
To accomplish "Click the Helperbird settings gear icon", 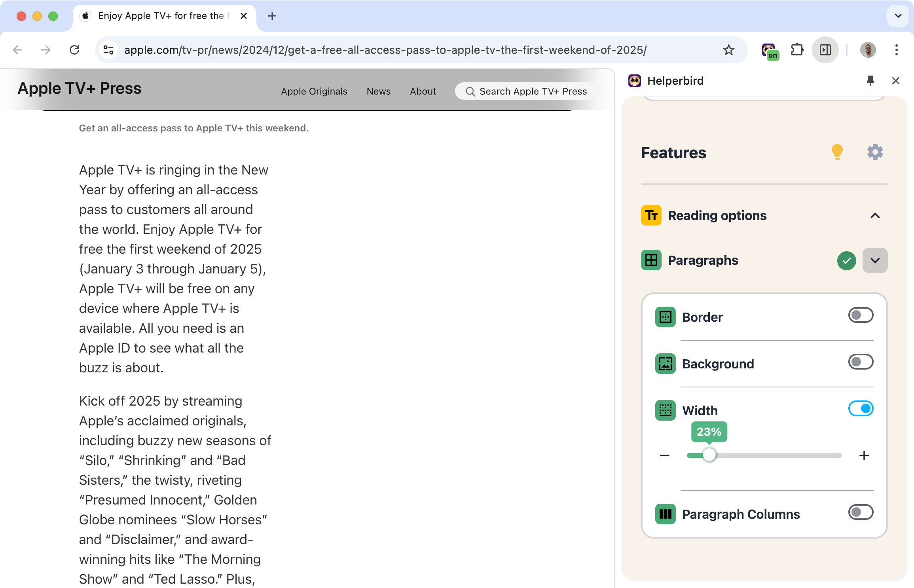I will (875, 152).
